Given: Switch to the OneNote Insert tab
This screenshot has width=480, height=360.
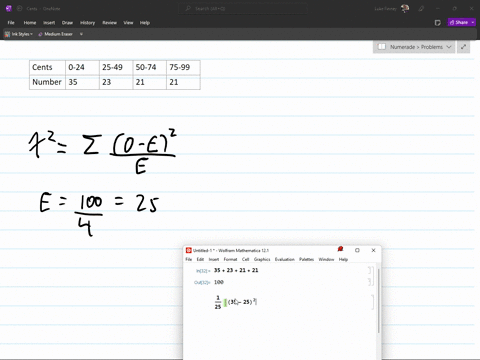Looking at the screenshot, I should click(49, 23).
